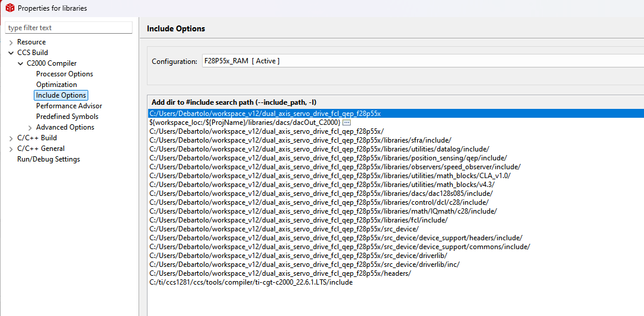The height and width of the screenshot is (316, 644).
Task: Collapse the C2000 Compiler node
Action: pyautogui.click(x=21, y=63)
